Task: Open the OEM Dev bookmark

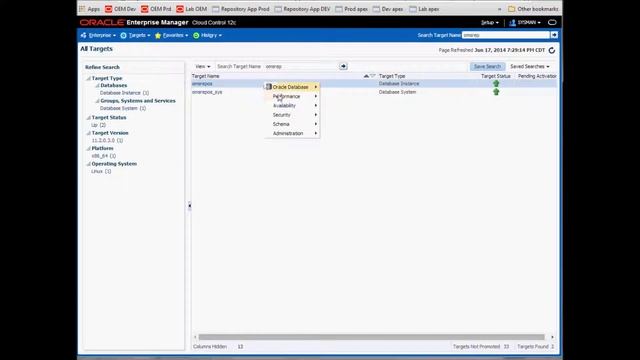Action: (x=120, y=9)
